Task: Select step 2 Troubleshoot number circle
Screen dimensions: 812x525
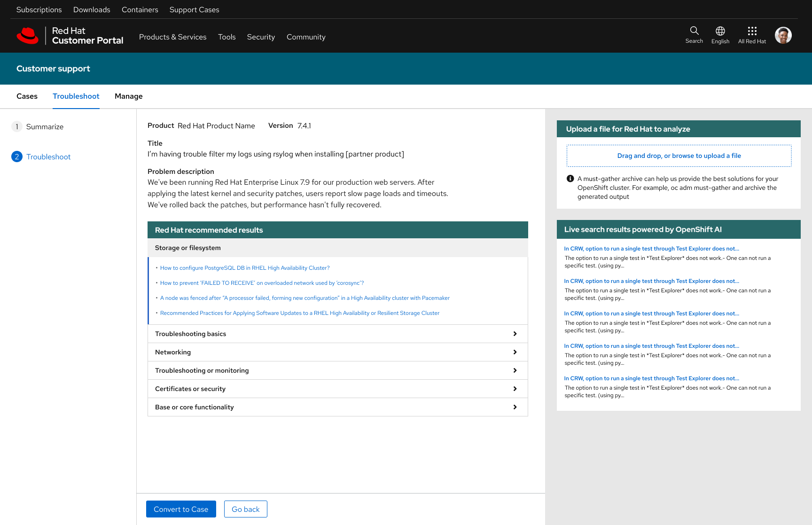Action: coord(17,157)
